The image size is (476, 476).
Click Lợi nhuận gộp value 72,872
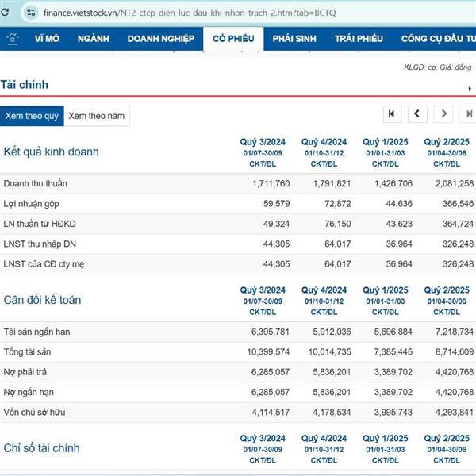(x=338, y=204)
